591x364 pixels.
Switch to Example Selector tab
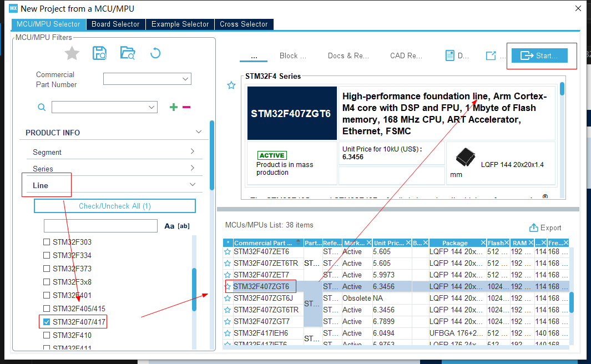(x=180, y=24)
